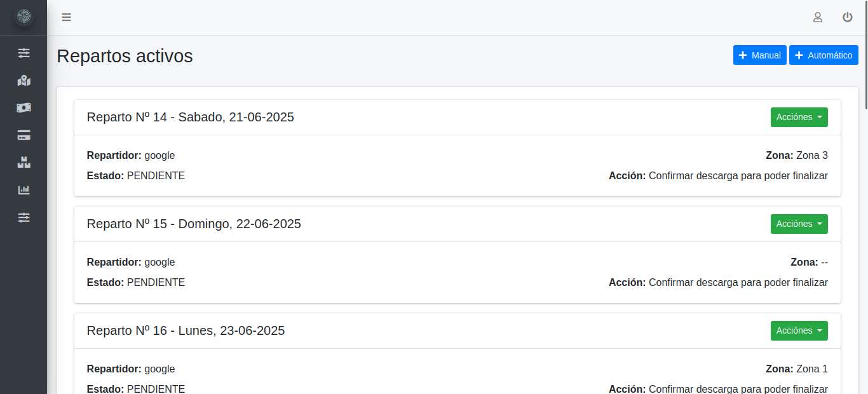The width and height of the screenshot is (868, 394).
Task: Open the bar chart reports icon in the sidebar
Action: pos(24,190)
